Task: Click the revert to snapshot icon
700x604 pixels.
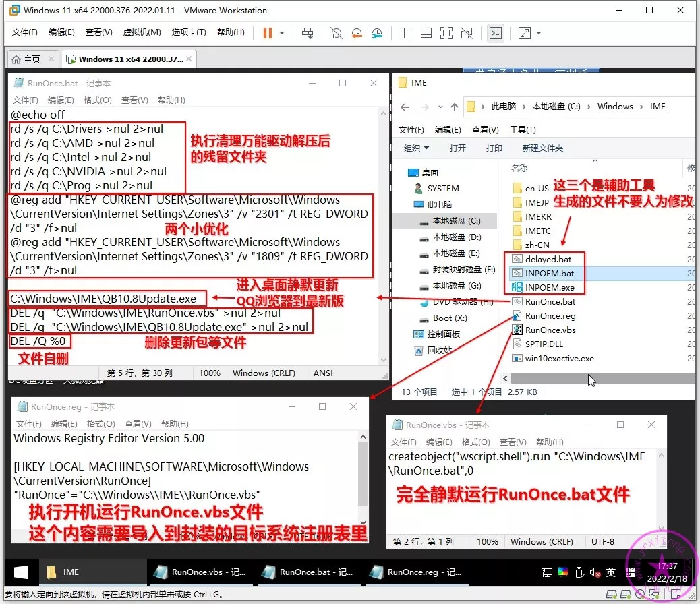Action: (x=356, y=32)
